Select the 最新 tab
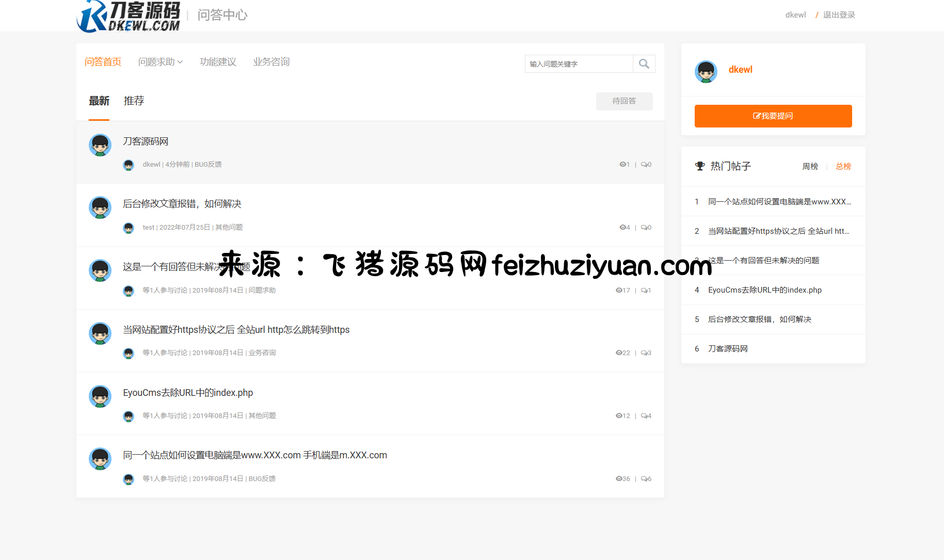The height and width of the screenshot is (560, 944). (x=99, y=101)
